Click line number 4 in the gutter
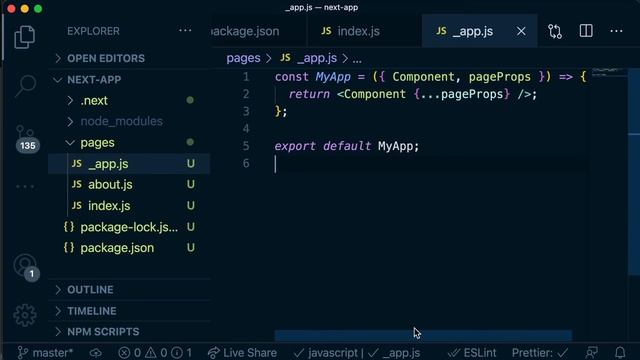 [x=246, y=129]
